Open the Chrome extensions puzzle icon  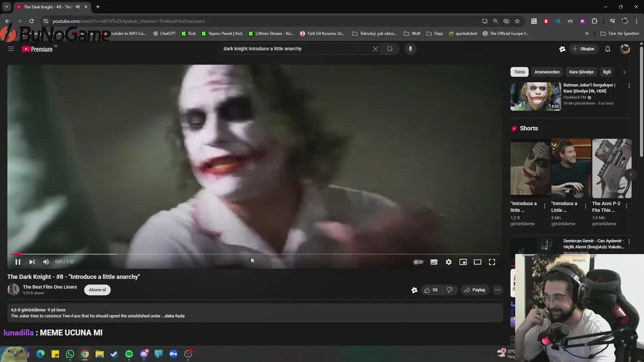coord(595,21)
